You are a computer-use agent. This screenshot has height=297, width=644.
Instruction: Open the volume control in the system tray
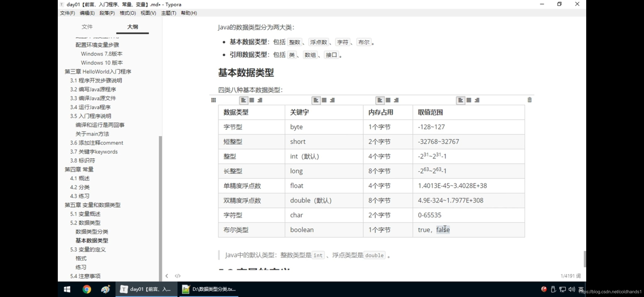(571, 289)
